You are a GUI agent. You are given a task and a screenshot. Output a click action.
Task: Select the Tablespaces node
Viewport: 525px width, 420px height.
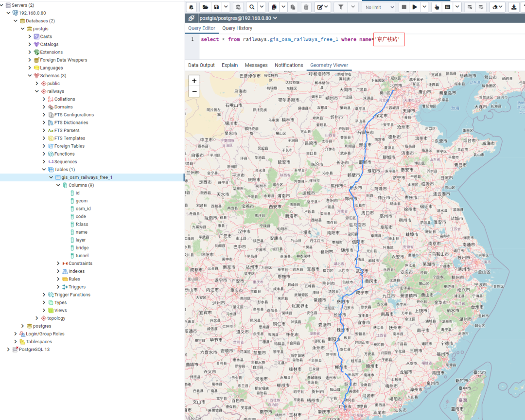tap(39, 342)
